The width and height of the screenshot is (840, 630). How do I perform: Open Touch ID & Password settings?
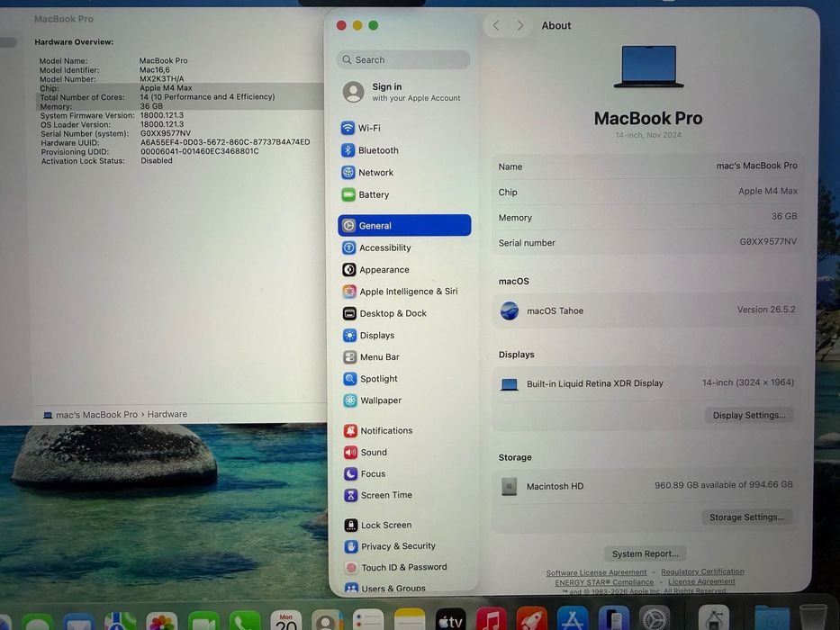pos(404,567)
